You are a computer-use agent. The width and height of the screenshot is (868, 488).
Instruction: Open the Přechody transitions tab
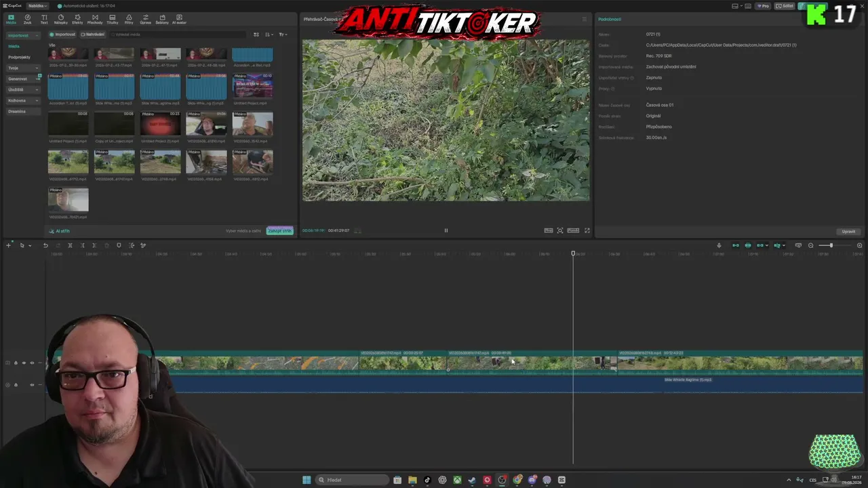click(x=95, y=19)
